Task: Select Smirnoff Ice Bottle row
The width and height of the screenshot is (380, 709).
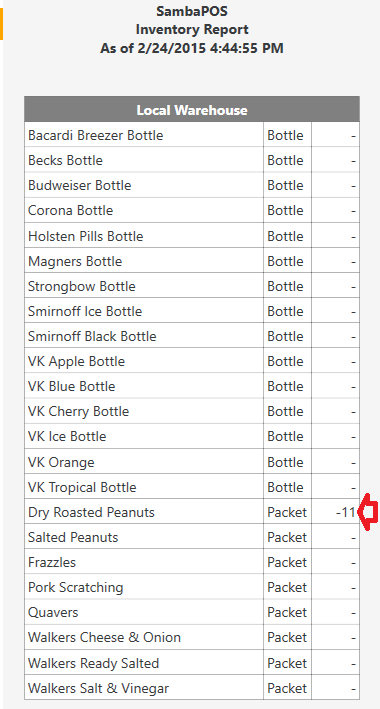Action: (192, 311)
